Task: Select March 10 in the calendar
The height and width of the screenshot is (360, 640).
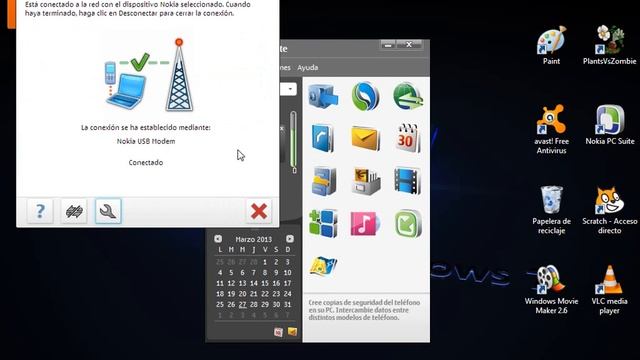Action: point(287,273)
